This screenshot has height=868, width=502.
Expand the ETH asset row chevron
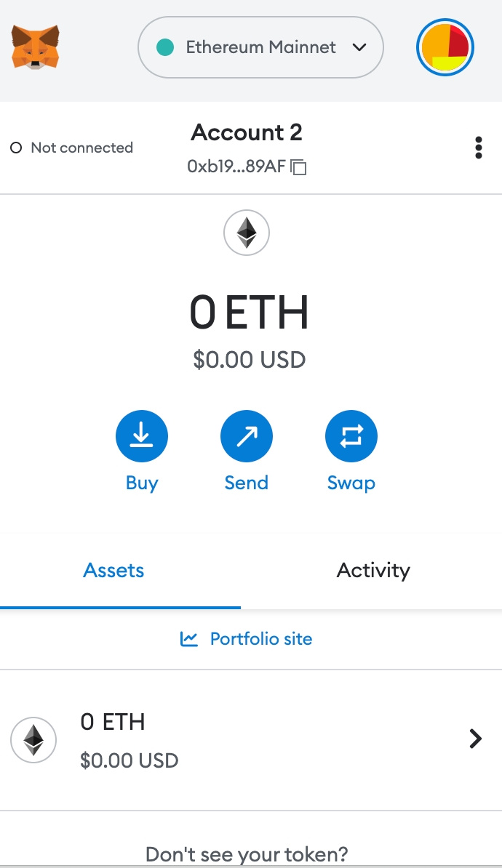[475, 739]
